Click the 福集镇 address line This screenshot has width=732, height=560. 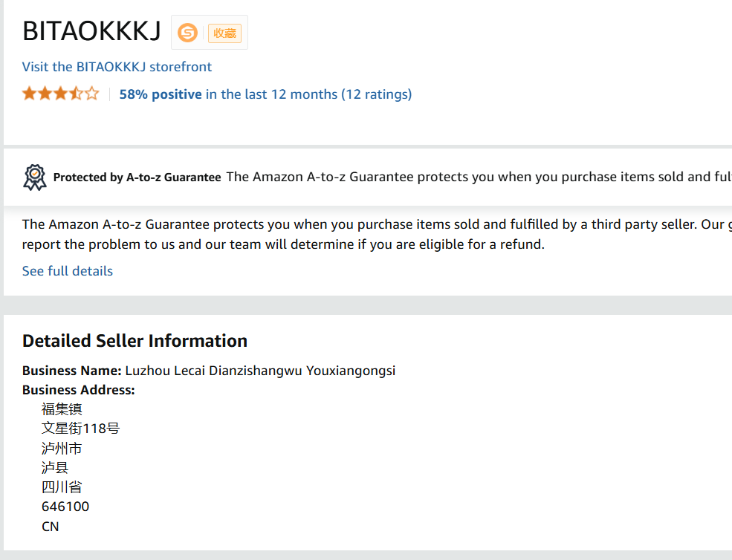tap(62, 409)
